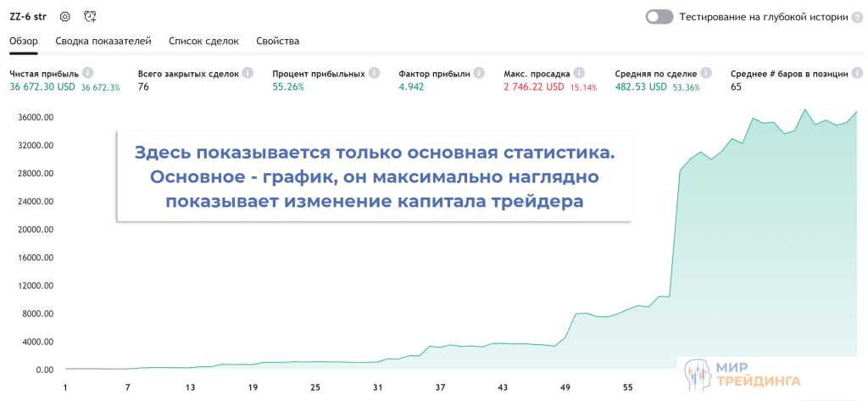Click trade number 49 on the x-axis
The height and width of the screenshot is (401, 868).
565,387
